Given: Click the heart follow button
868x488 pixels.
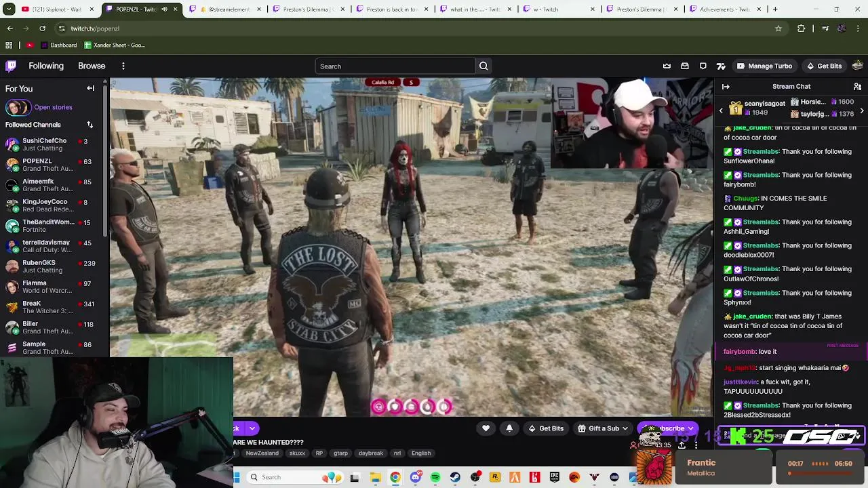Looking at the screenshot, I should click(x=486, y=428).
